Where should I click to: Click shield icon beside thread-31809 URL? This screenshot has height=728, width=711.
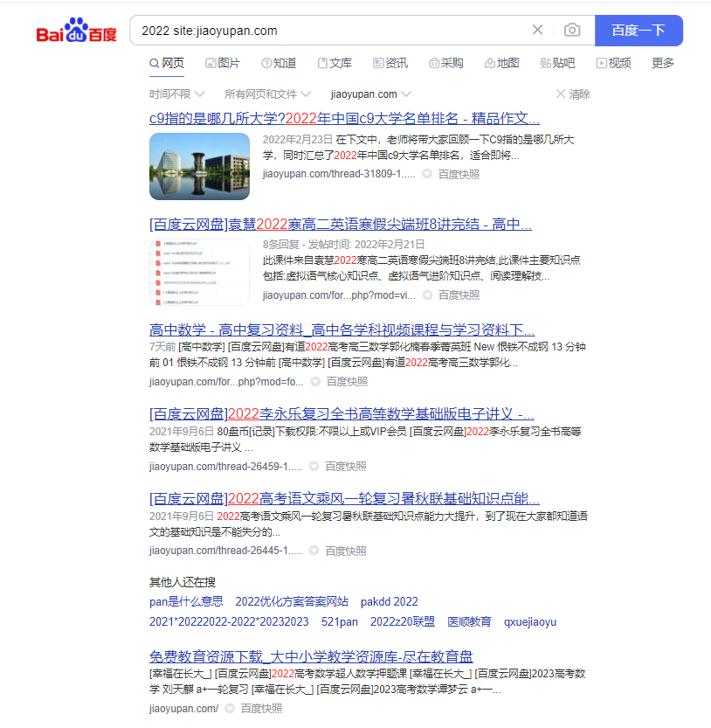pyautogui.click(x=427, y=174)
